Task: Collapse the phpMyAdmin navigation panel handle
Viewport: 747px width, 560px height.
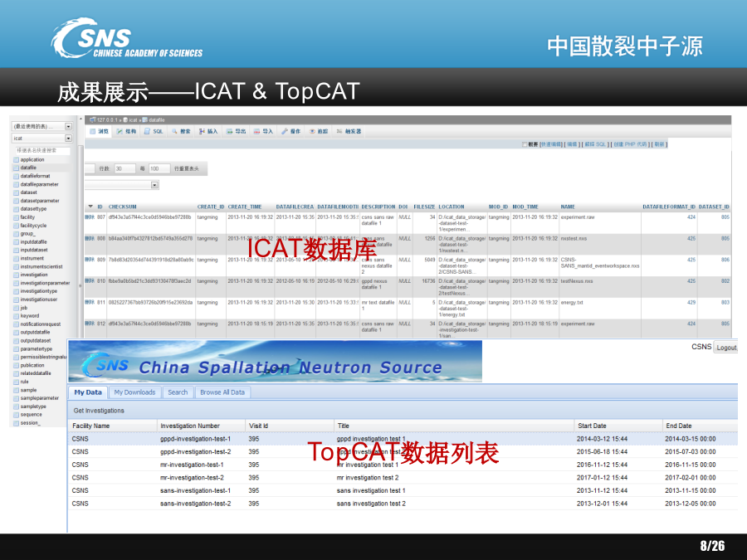Action: [80, 285]
